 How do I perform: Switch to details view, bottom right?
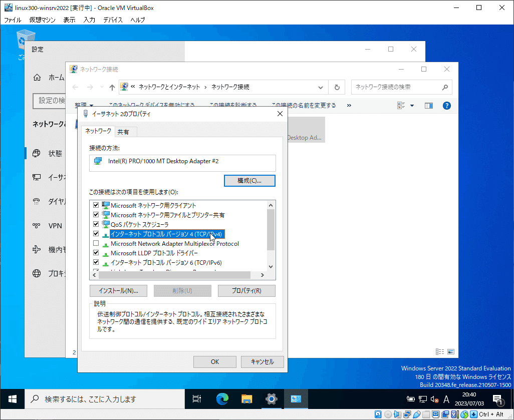pyautogui.click(x=439, y=351)
